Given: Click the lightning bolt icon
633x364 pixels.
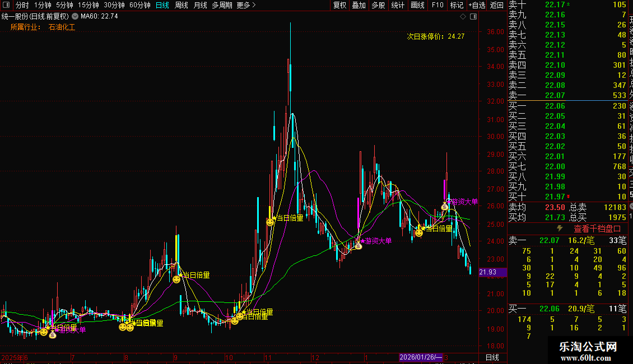Looking at the screenshot, I should (x=560, y=228).
